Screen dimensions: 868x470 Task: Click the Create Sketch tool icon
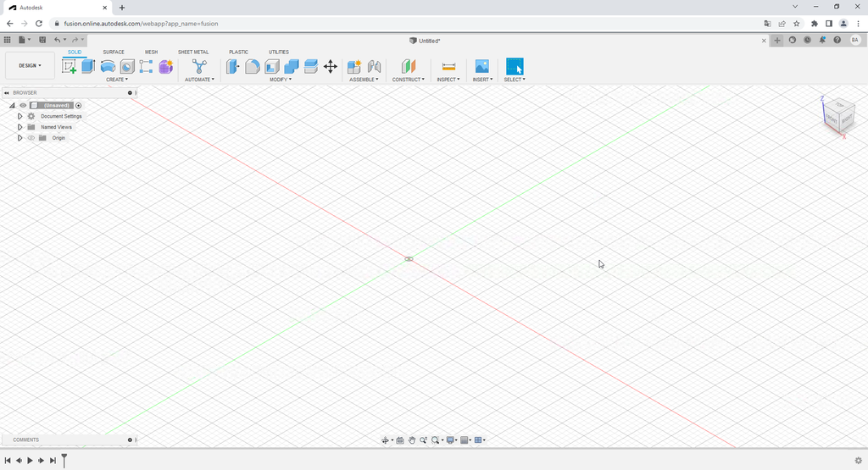click(70, 66)
